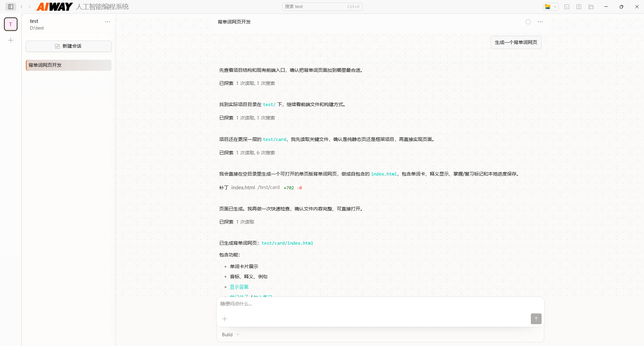Viewport: 644px width, 346px height.
Task: Expand the 补丁 index.html patch row
Action: (261, 188)
